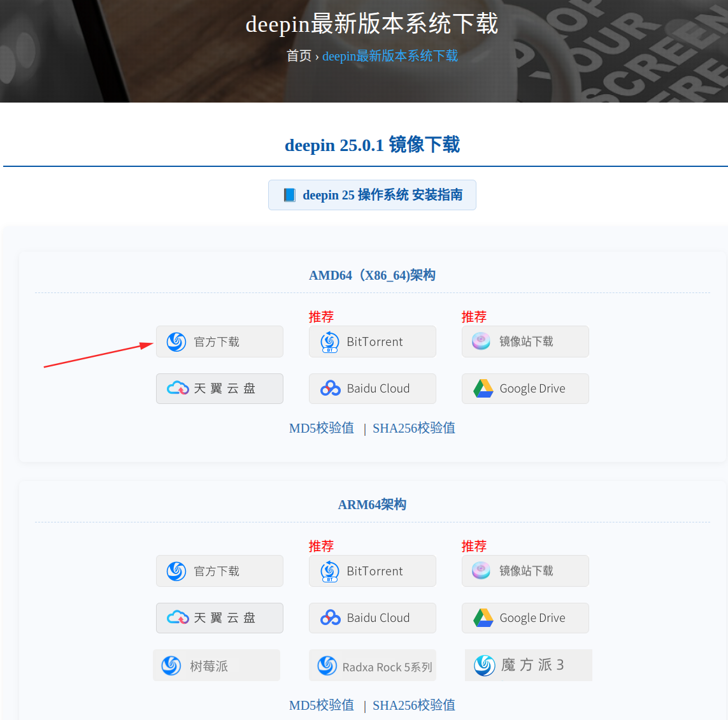Click 推荐 label above AMD64 镜像站下载
728x720 pixels.
[x=474, y=317]
